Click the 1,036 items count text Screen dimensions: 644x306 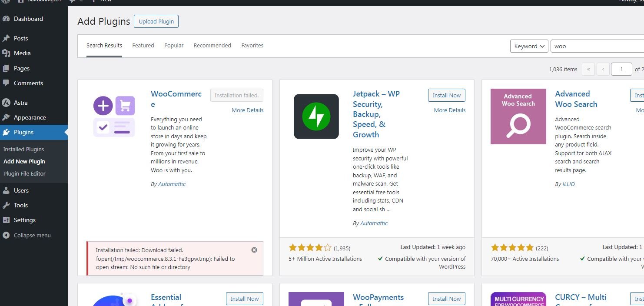click(563, 69)
